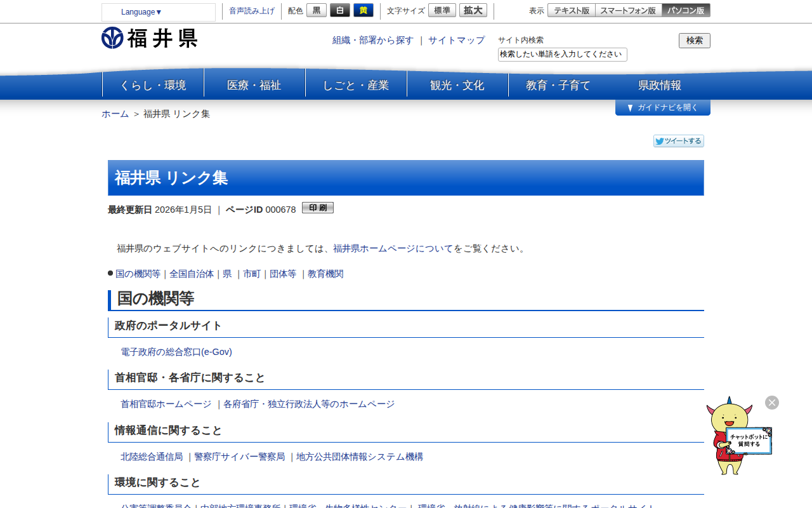The height and width of the screenshot is (508, 812).
Task: Select yellow 黄 color scheme
Action: 363,10
